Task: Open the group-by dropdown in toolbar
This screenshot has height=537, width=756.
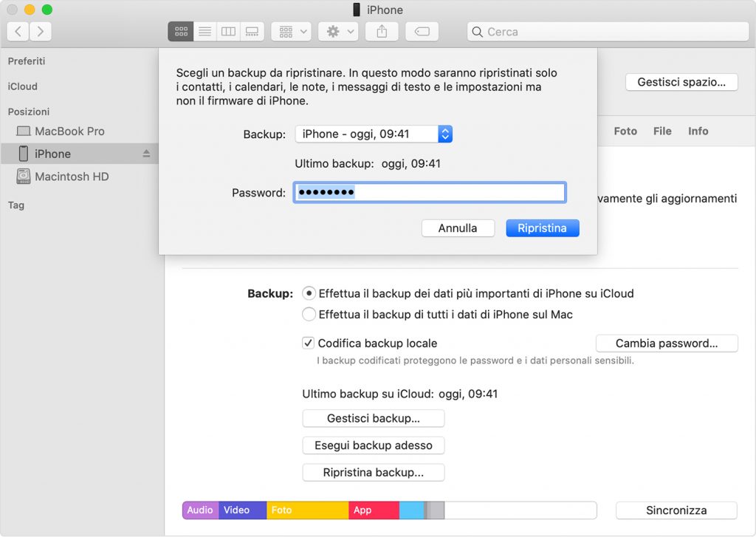Action: pos(292,32)
